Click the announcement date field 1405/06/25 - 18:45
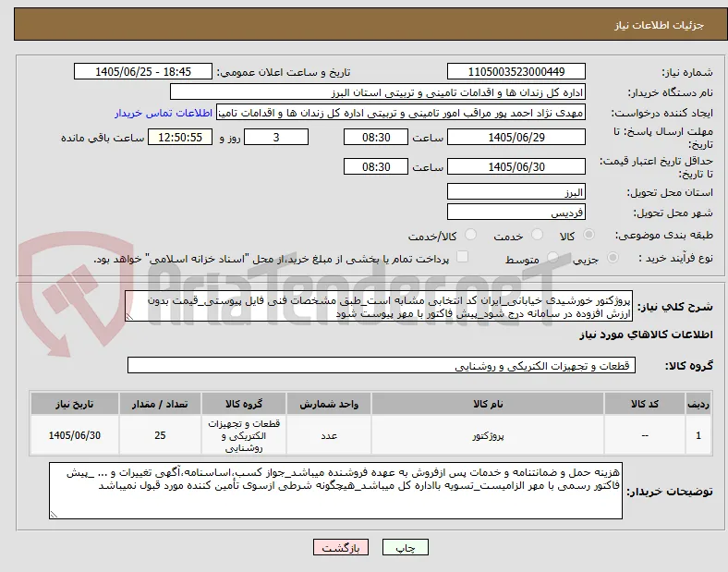728x572 pixels. tap(143, 71)
